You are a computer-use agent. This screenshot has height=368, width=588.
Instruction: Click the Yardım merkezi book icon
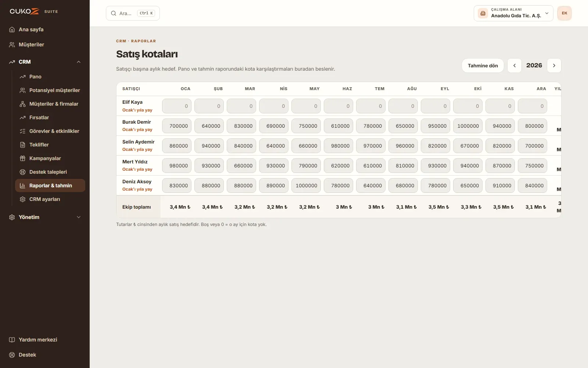12,340
